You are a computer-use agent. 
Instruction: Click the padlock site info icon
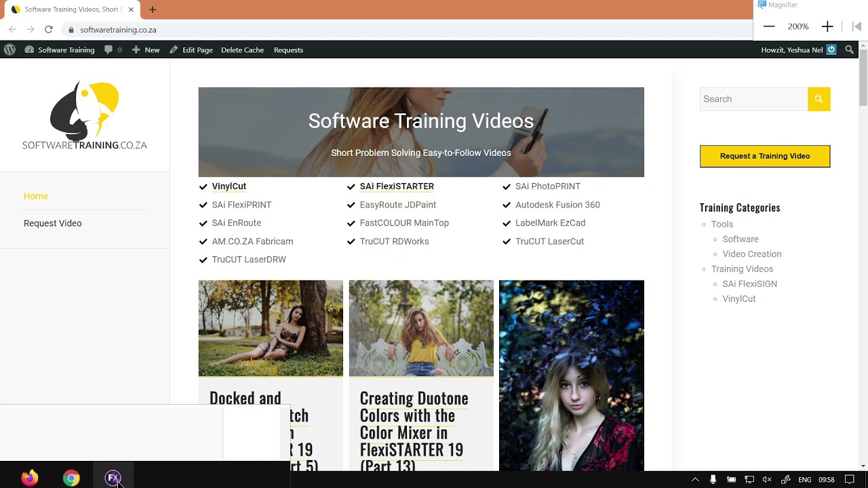point(71,30)
